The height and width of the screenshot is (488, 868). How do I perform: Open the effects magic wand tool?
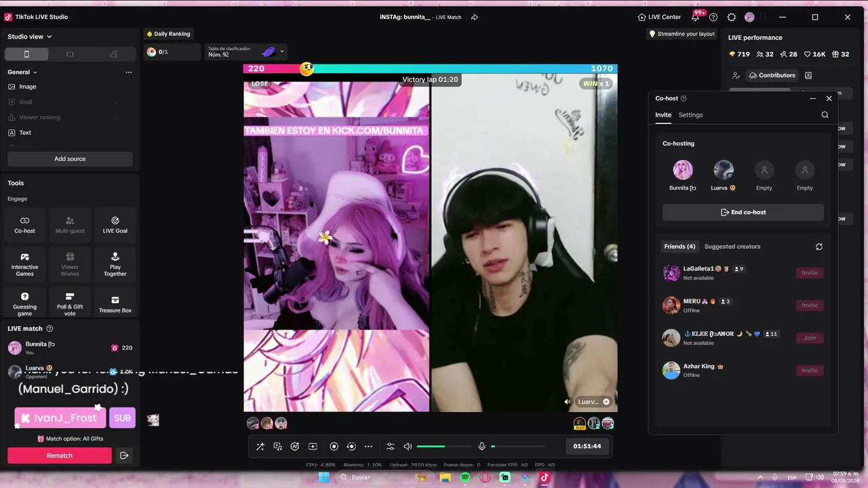[x=260, y=447]
